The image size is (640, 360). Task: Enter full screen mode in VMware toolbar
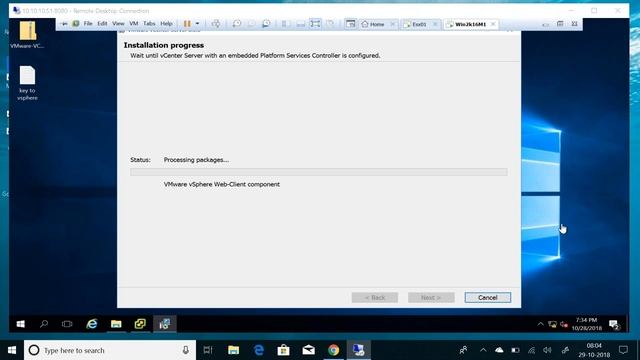[315, 24]
